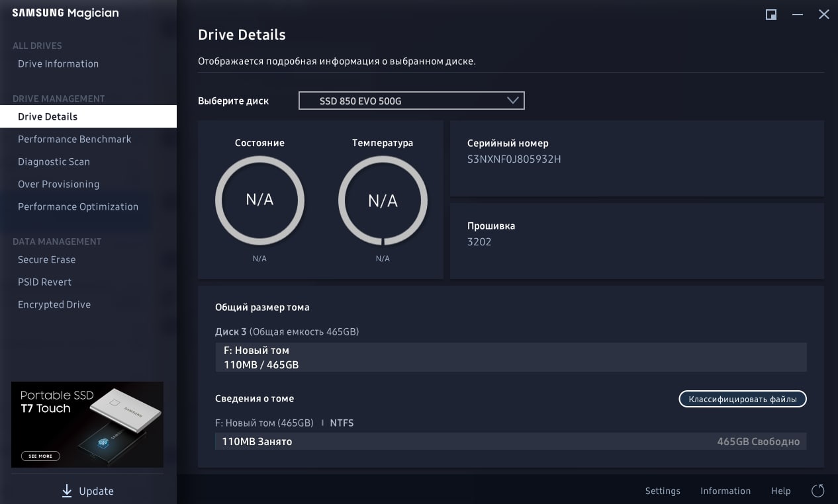Image resolution: width=838 pixels, height=504 pixels.
Task: Open Information in the bottom bar
Action: (x=725, y=491)
